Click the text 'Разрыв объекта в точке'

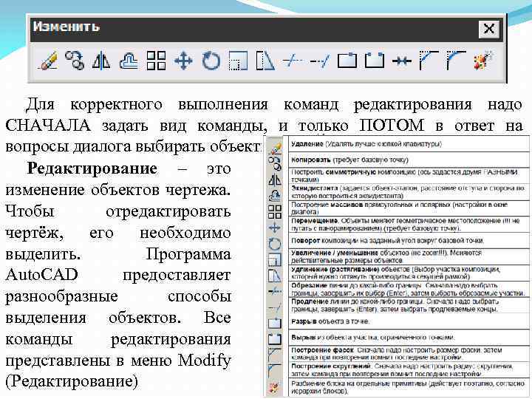click(330, 321)
